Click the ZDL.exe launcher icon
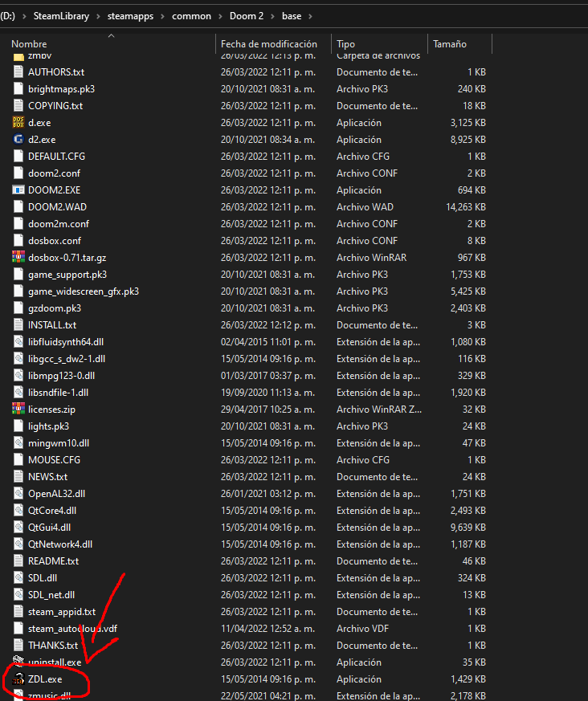 [18, 679]
